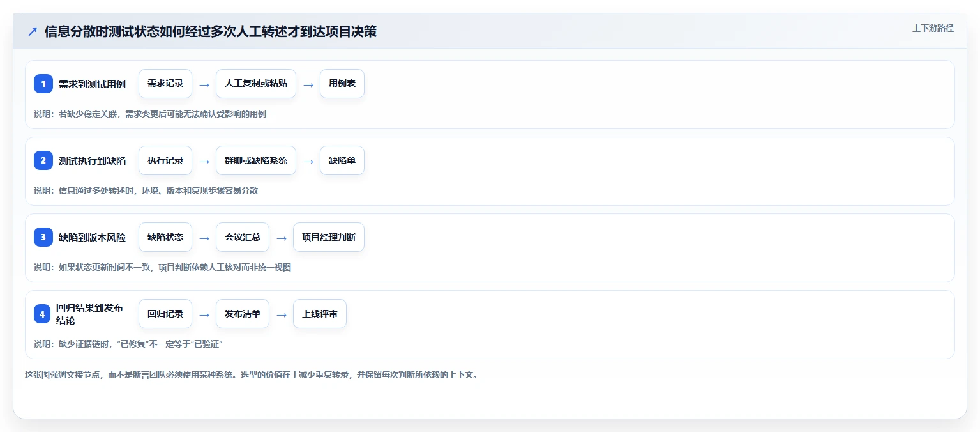Select the 发布清单 node
The height and width of the screenshot is (432, 980).
(243, 314)
